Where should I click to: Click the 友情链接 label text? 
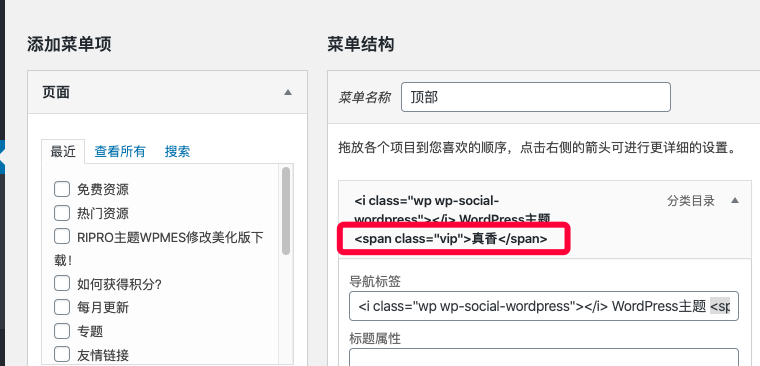pyautogui.click(x=103, y=355)
